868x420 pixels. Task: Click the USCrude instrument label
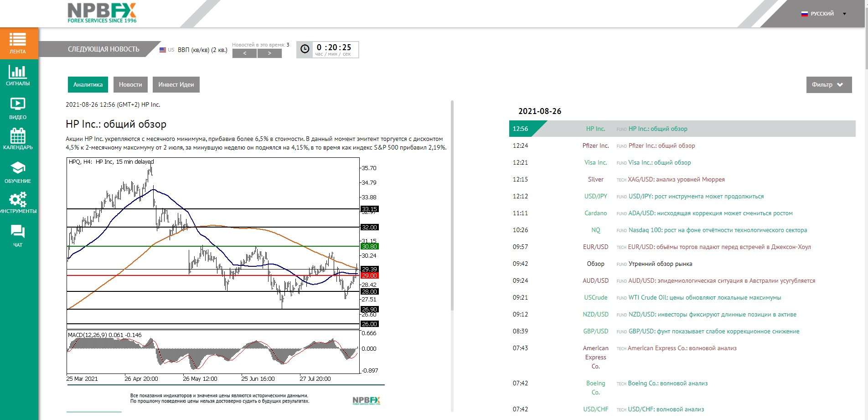[x=595, y=297]
